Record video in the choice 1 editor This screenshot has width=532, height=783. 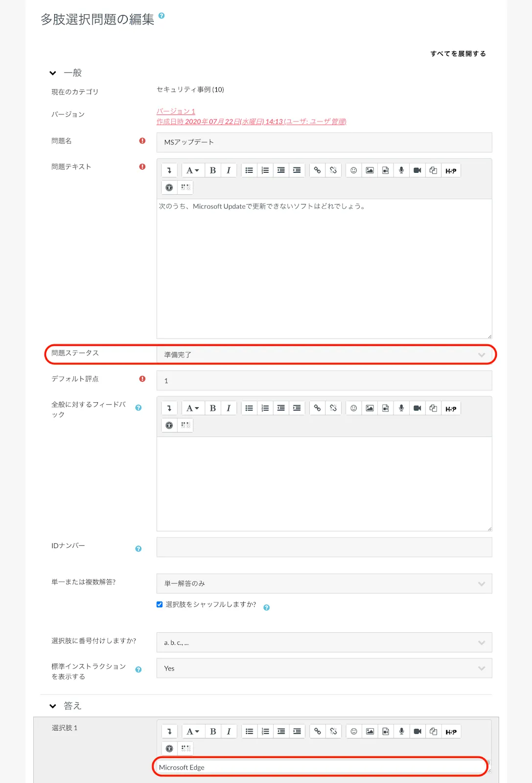click(x=417, y=732)
